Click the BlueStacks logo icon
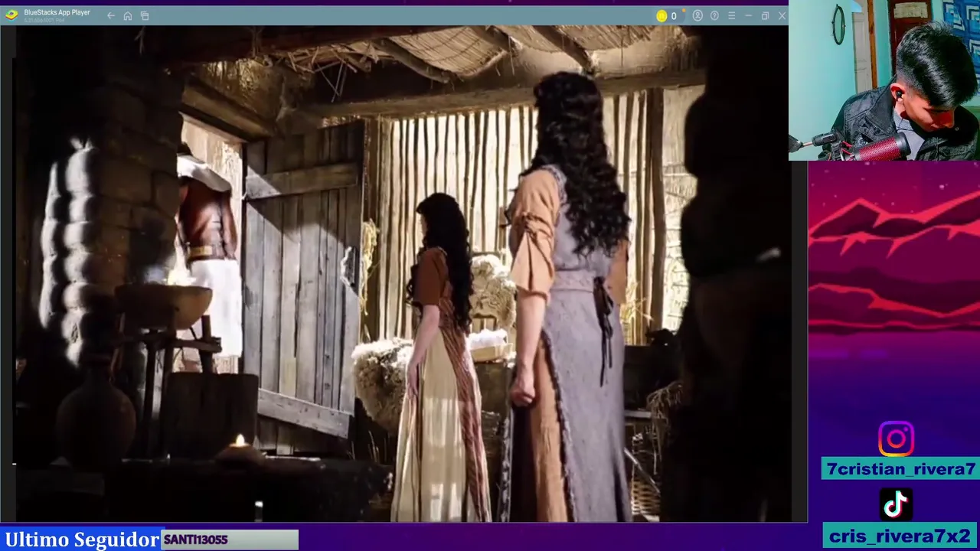Image resolution: width=980 pixels, height=551 pixels. (x=11, y=15)
